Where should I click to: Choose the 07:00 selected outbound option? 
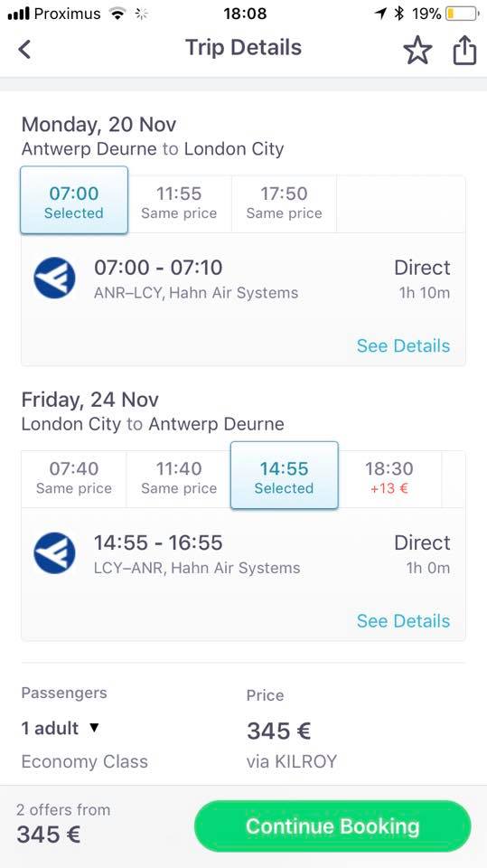coord(74,201)
